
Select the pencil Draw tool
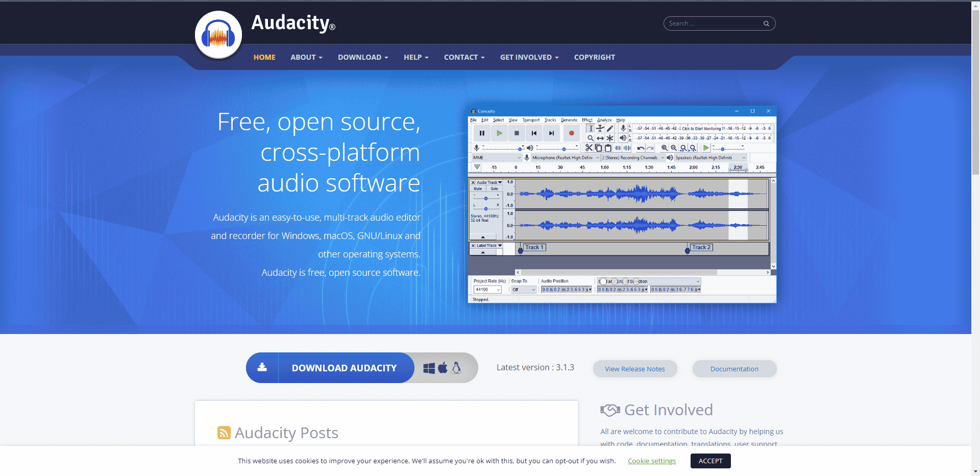point(610,129)
